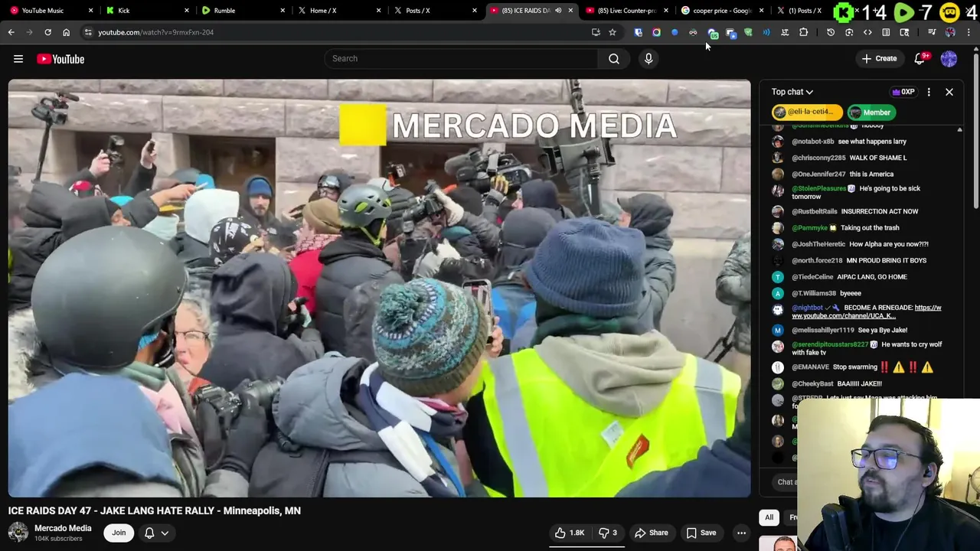Click the YouTube search input field
980x551 pixels.
point(461,59)
